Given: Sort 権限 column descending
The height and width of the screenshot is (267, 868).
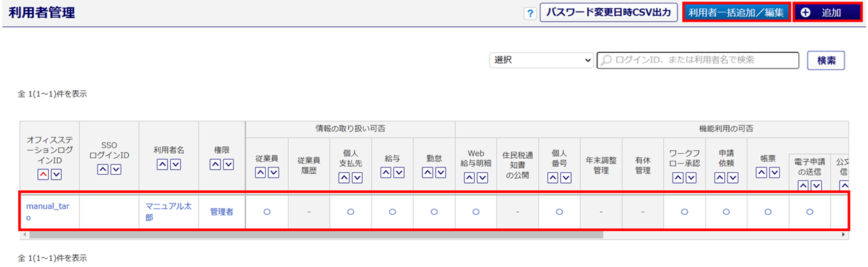Looking at the screenshot, I should (228, 164).
